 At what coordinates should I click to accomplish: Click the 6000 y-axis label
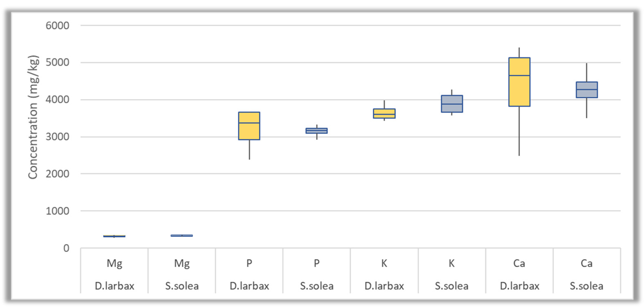tap(57, 26)
